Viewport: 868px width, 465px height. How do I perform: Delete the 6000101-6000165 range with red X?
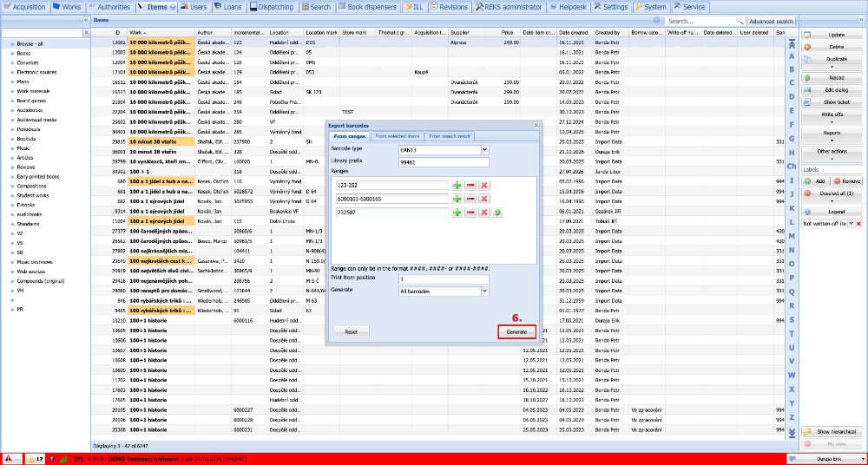tap(483, 199)
